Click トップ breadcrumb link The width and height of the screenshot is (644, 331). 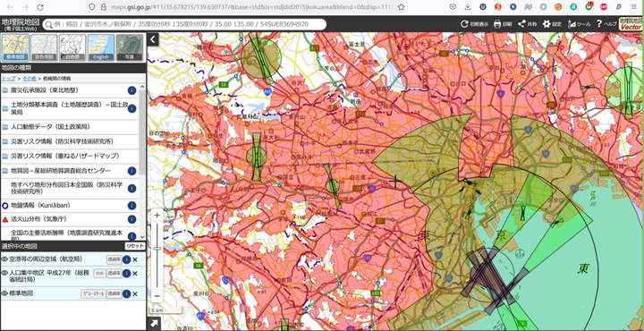pyautogui.click(x=9, y=78)
